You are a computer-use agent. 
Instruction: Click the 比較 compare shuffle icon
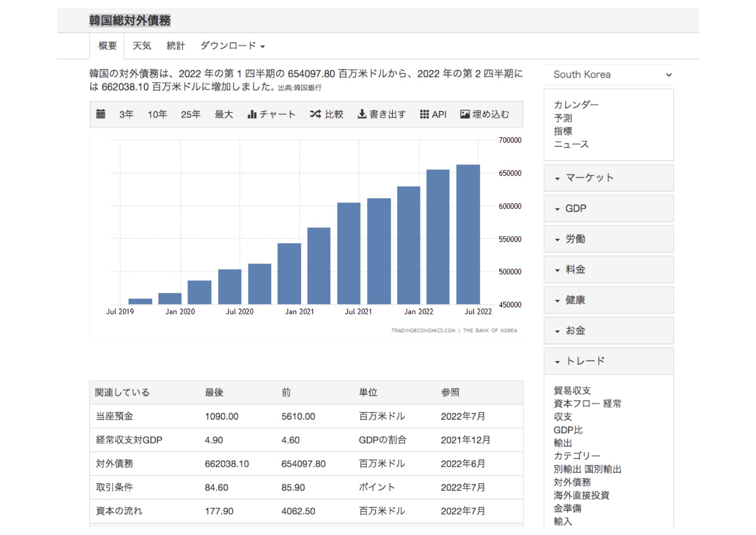coord(315,114)
